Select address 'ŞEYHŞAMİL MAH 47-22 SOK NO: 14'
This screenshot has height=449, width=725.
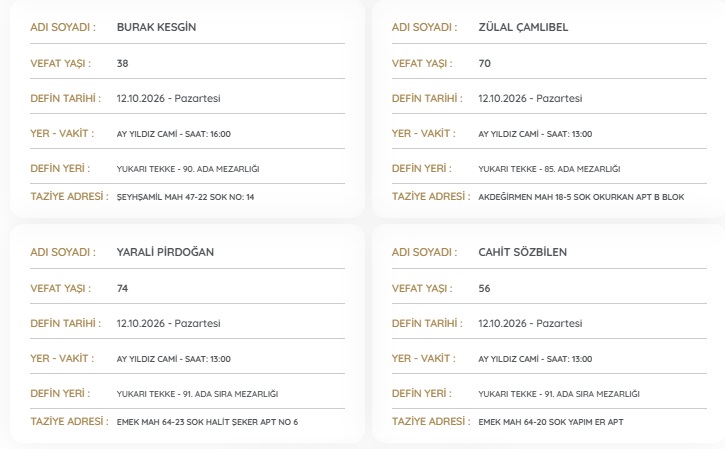[185, 197]
